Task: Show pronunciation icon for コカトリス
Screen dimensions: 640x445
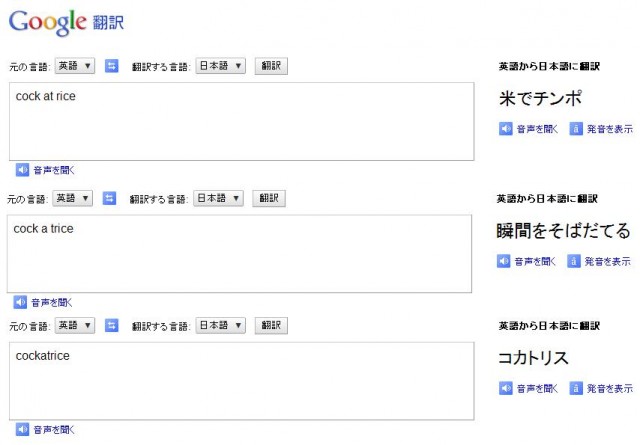Action: coord(576,388)
